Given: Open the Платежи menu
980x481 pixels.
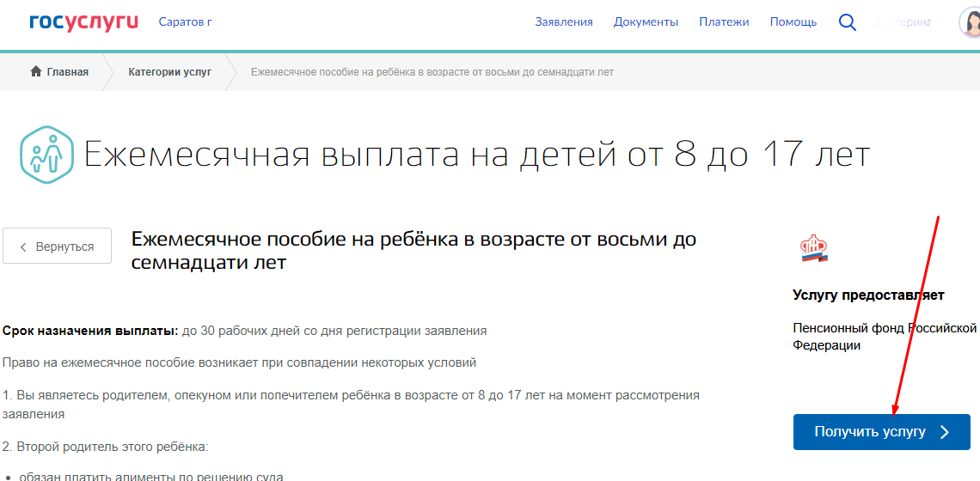Looking at the screenshot, I should (x=724, y=22).
